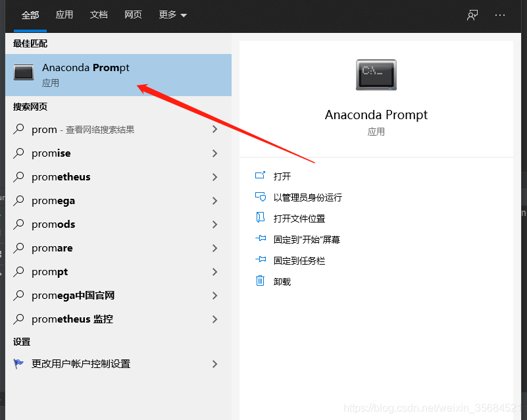Expand the promega suggestion arrow
Screen dimensions: 527x420
[215, 201]
